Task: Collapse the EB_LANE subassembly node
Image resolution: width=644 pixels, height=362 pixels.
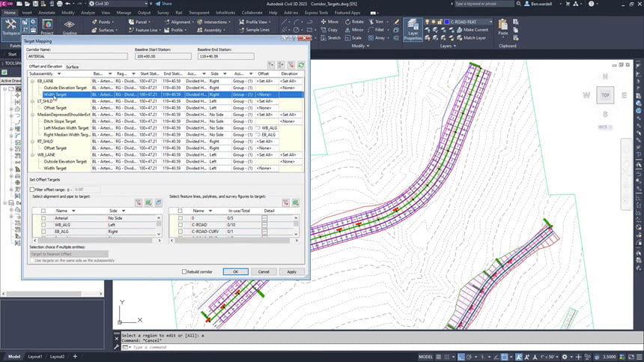Action: tap(32, 81)
